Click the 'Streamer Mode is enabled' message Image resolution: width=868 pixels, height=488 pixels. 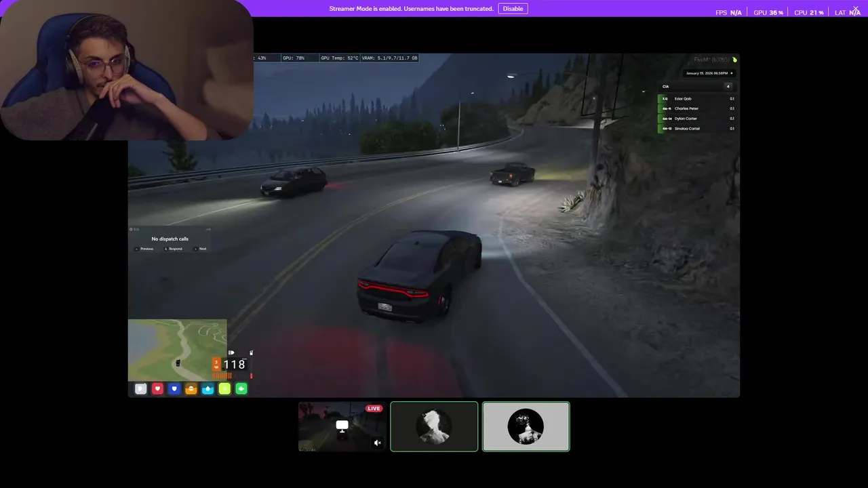[x=411, y=9]
